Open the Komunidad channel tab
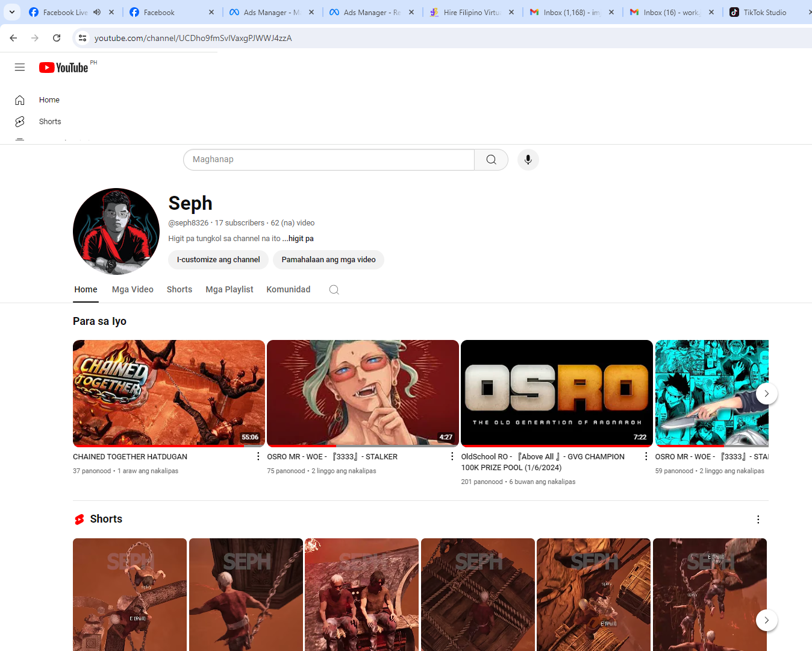The width and height of the screenshot is (812, 651). [x=289, y=290]
